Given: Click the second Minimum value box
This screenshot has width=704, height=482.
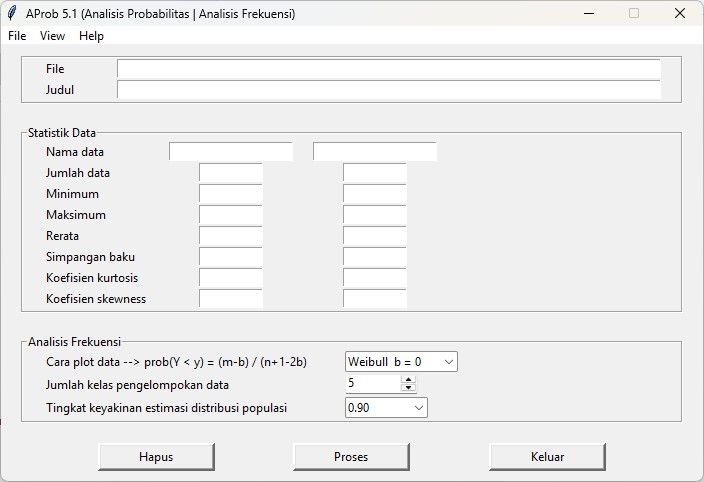Looking at the screenshot, I should 375,194.
